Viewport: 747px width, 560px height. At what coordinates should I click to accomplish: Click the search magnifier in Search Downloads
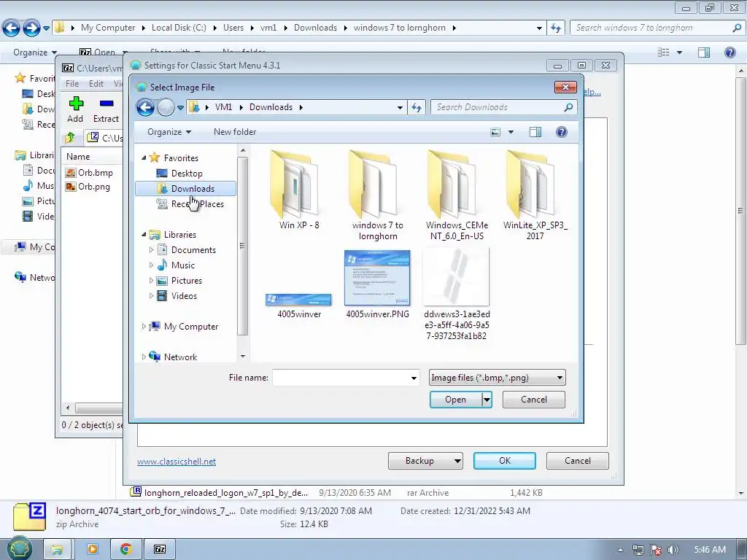tap(568, 108)
